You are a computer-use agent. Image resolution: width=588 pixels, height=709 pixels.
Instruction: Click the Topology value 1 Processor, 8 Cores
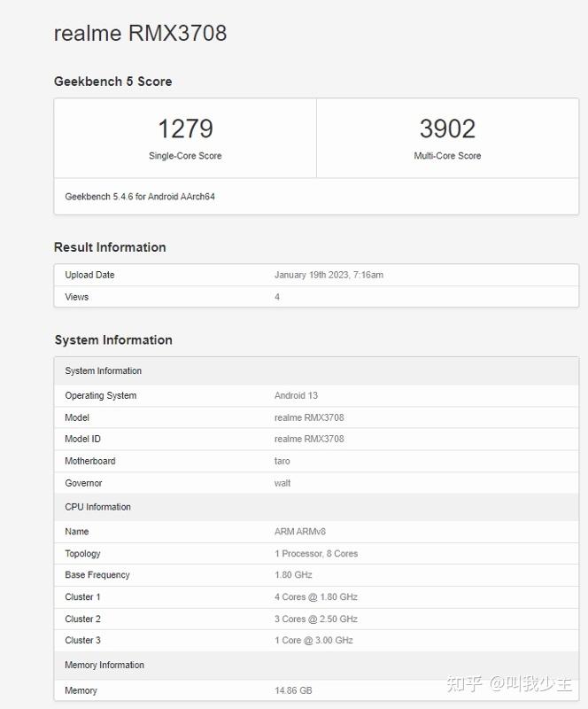coord(316,554)
